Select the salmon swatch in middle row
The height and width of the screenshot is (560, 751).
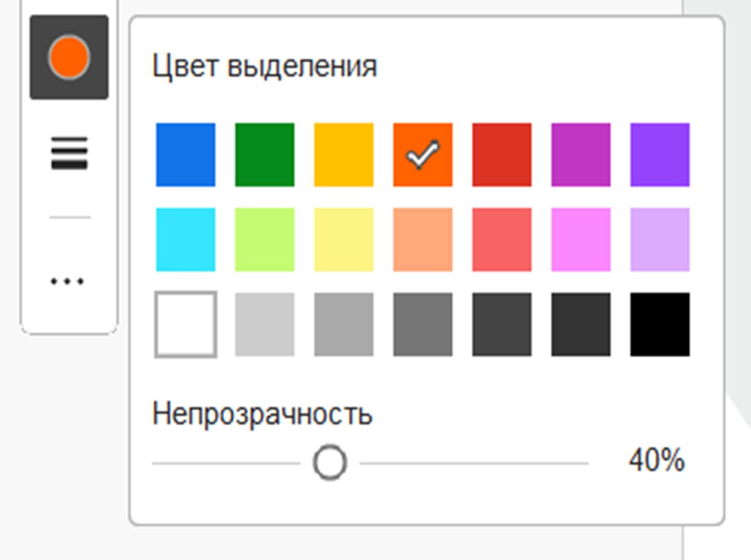(422, 239)
